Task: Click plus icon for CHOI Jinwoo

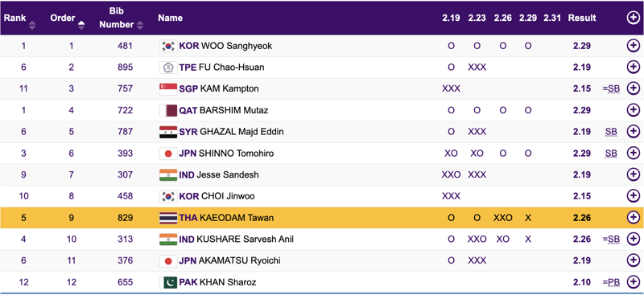Action: point(633,196)
